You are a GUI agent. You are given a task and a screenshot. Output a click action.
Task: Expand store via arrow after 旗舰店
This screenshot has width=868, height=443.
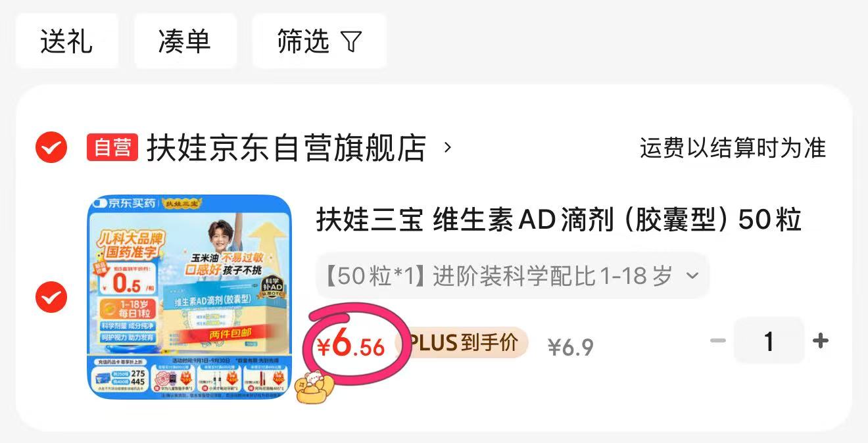(x=448, y=147)
